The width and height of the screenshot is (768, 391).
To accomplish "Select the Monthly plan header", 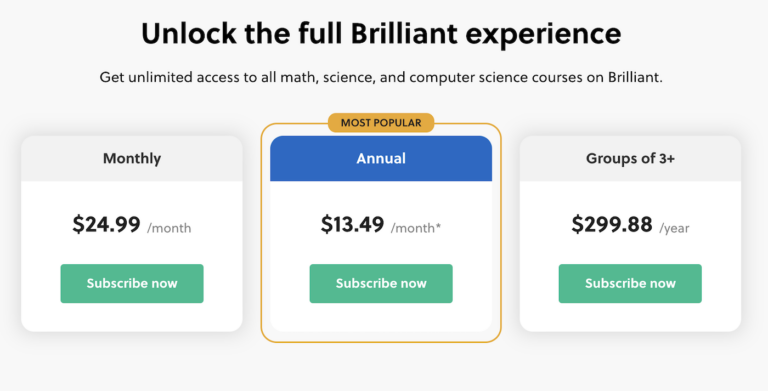I will coord(132,159).
